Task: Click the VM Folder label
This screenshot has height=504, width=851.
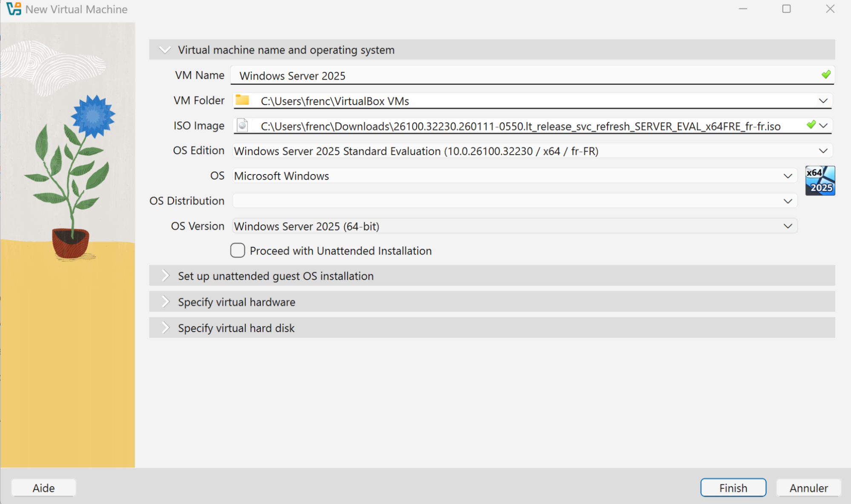Action: click(199, 100)
